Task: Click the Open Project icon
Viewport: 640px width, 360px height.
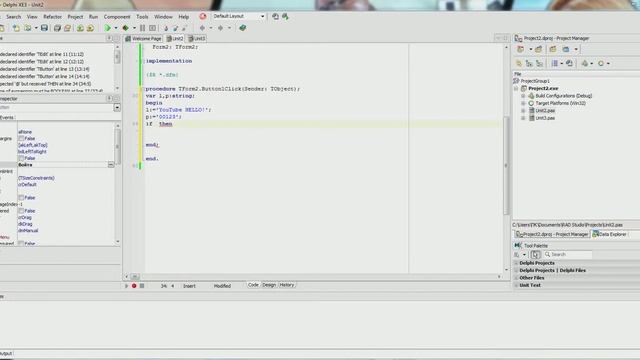Action: coord(67,28)
